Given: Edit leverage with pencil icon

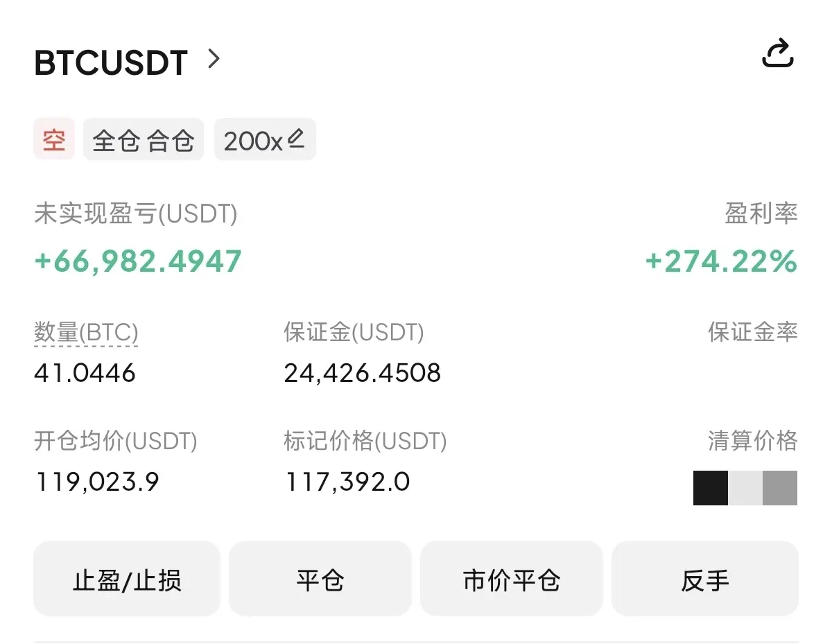Looking at the screenshot, I should tap(296, 139).
